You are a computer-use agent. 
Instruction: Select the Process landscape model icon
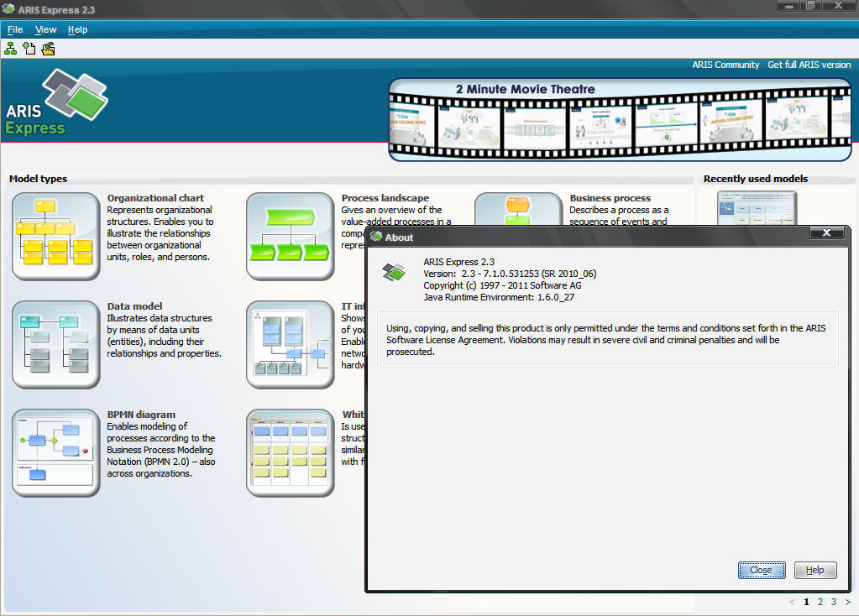291,236
